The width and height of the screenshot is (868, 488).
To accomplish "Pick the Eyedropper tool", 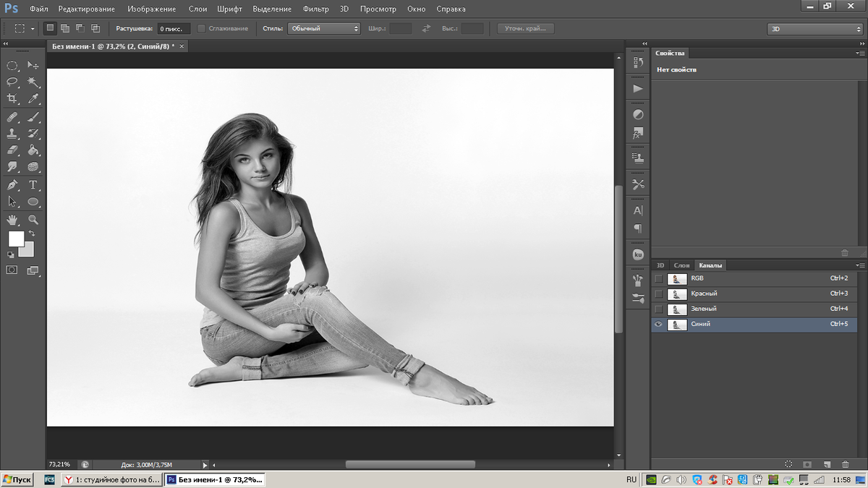I will pyautogui.click(x=33, y=99).
